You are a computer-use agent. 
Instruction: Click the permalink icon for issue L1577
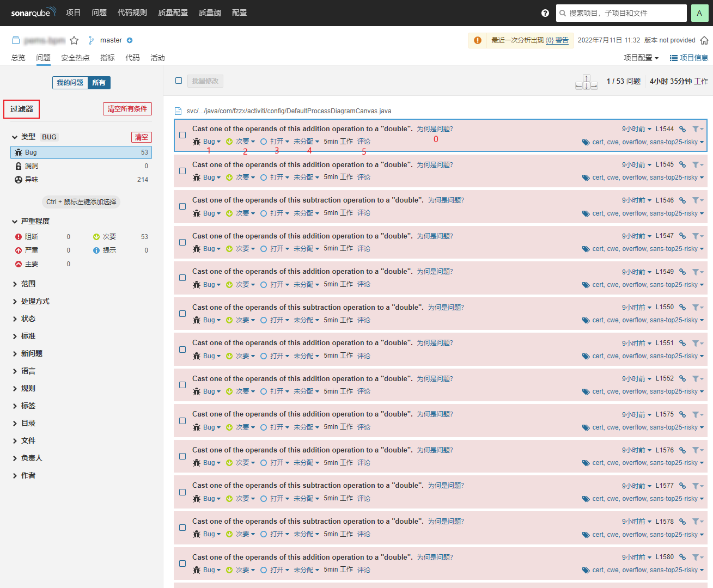[x=682, y=486]
